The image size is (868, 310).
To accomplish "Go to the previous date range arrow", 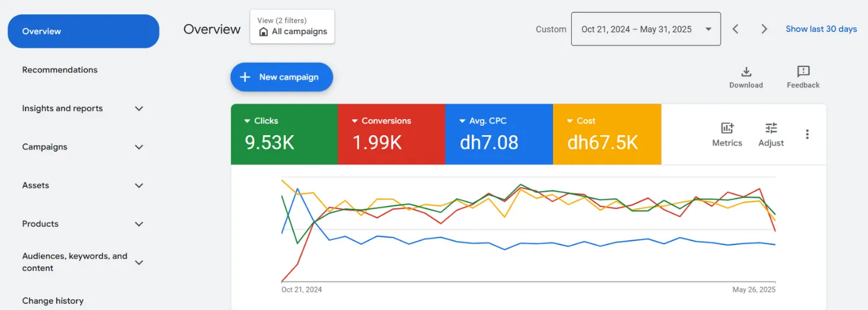I will 735,29.
